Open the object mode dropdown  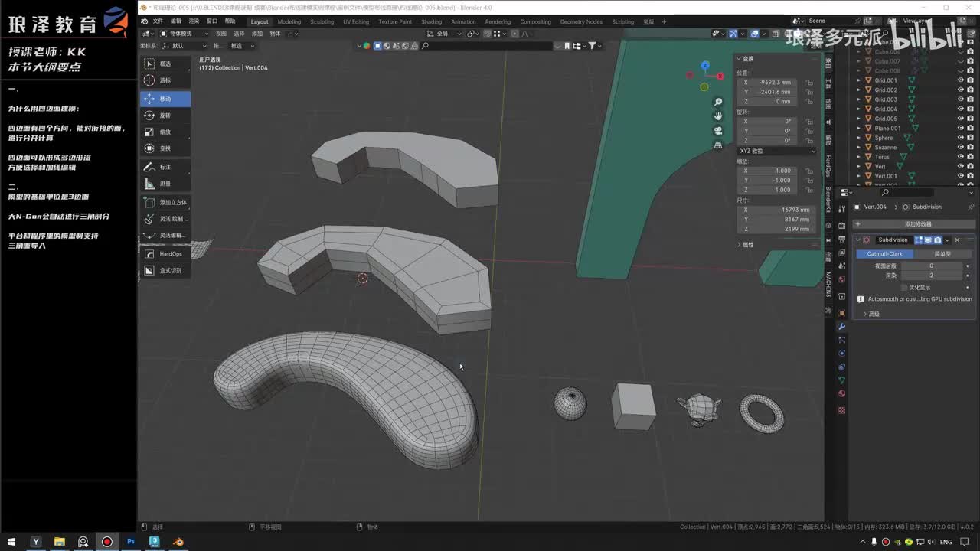point(184,34)
